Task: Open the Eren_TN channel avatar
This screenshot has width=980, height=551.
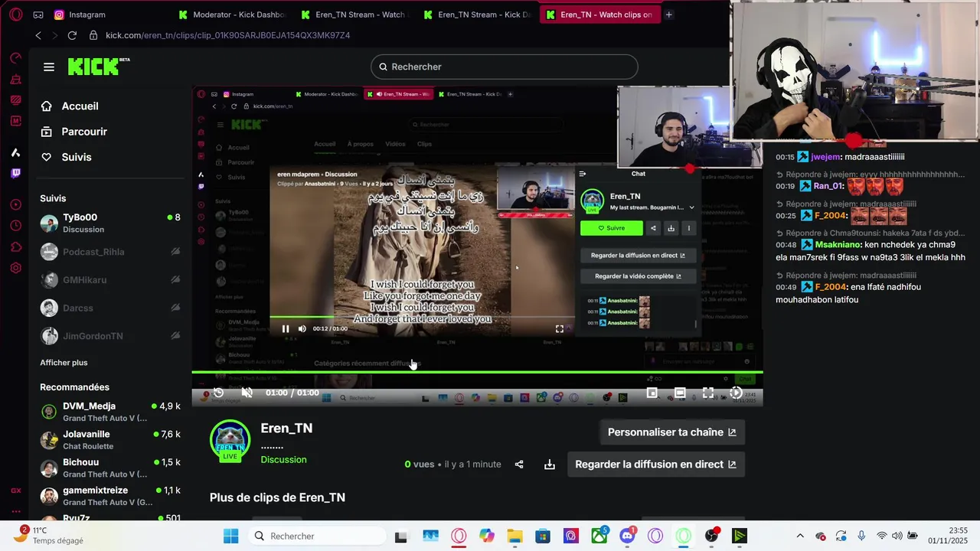Action: [230, 440]
